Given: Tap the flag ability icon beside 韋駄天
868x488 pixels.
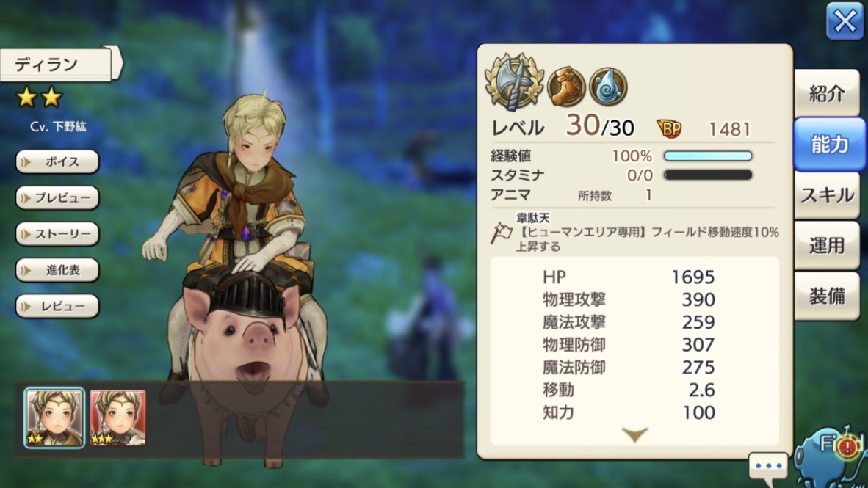Looking at the screenshot, I should pos(502,233).
